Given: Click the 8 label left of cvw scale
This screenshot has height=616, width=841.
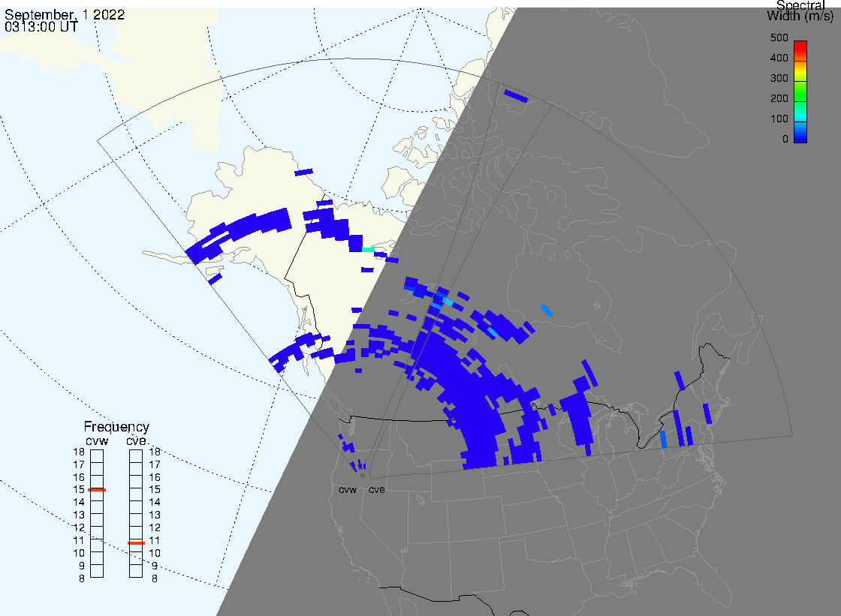Looking at the screenshot, I should (x=82, y=579).
